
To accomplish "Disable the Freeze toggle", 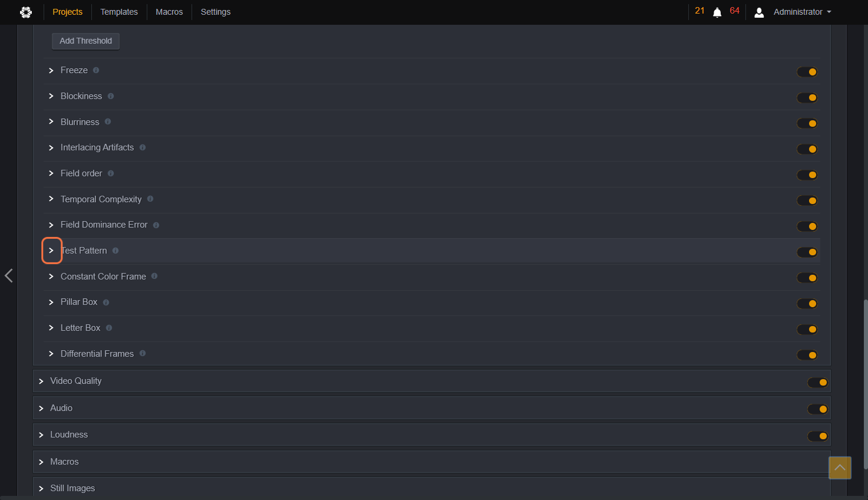I will coord(807,72).
